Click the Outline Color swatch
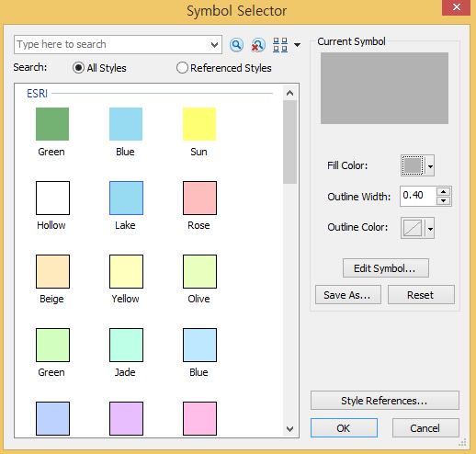 413,228
